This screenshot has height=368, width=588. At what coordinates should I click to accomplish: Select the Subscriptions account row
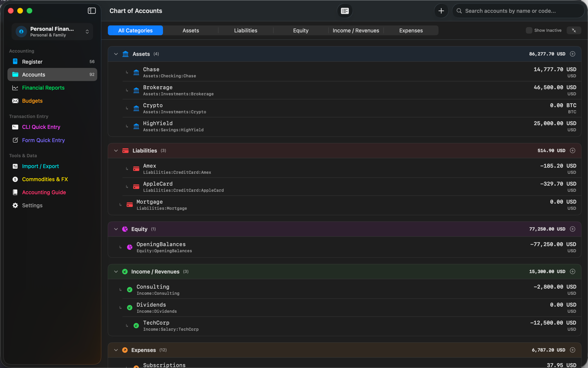[x=344, y=364]
